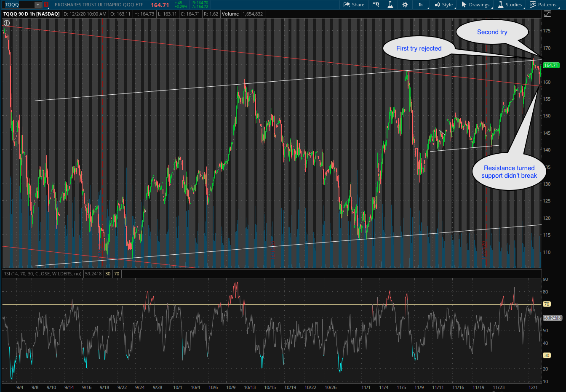
Task: Click the red symbol link color badge
Action: [46, 5]
